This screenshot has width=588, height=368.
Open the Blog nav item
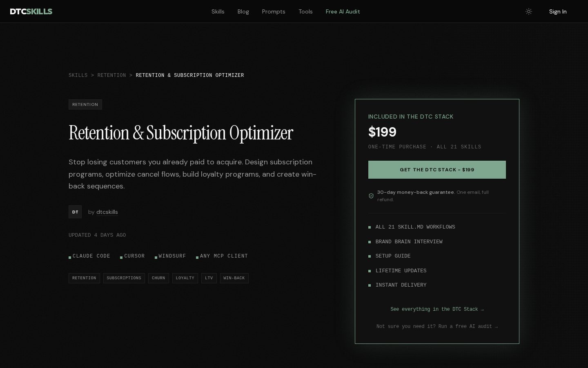point(243,11)
